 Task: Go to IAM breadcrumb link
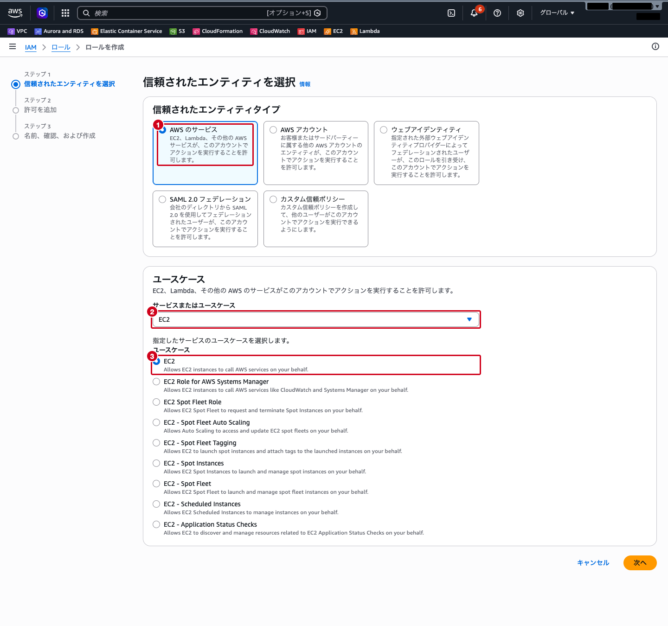31,47
